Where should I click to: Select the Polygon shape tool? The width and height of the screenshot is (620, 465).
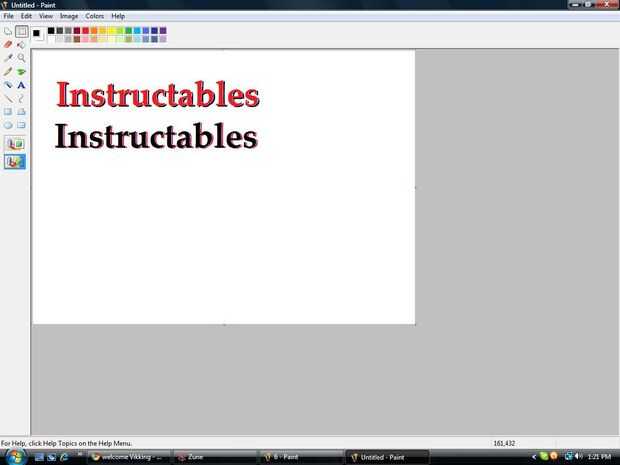pyautogui.click(x=21, y=112)
